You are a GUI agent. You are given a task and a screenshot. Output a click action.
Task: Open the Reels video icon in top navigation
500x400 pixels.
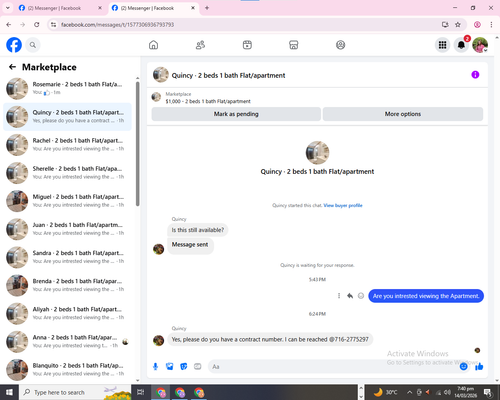click(247, 45)
